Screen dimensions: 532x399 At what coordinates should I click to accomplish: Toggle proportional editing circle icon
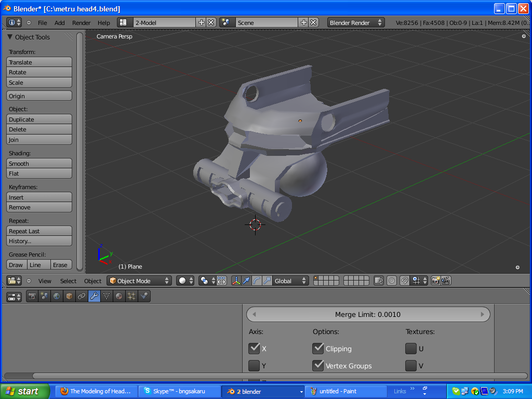click(x=392, y=281)
